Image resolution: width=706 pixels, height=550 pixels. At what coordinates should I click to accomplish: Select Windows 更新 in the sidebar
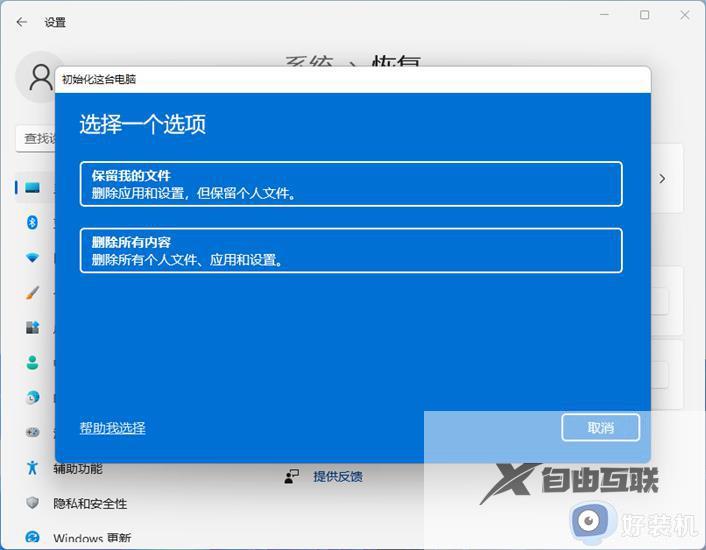[x=92, y=538]
